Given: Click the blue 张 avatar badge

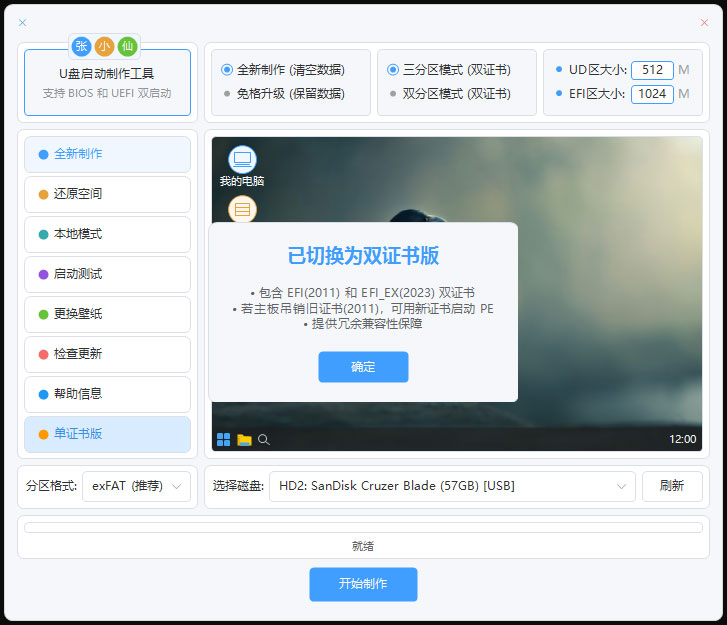Looking at the screenshot, I should pos(82,47).
